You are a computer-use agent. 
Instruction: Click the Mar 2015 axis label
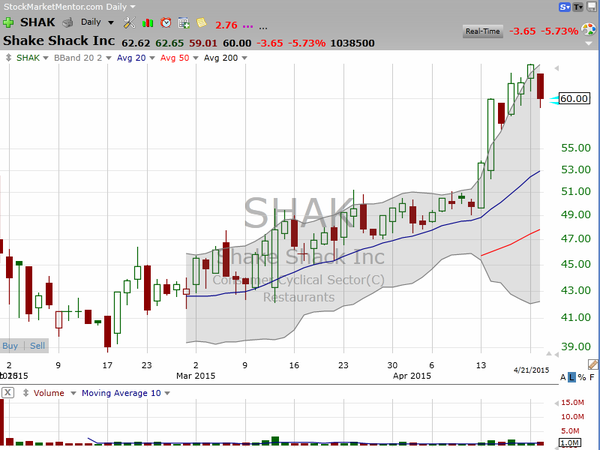click(196, 376)
